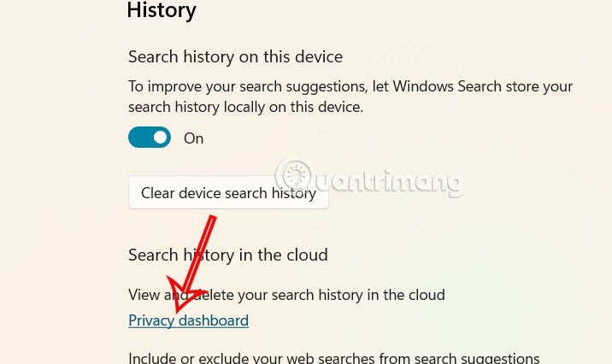This screenshot has height=364, width=612.
Task: Click the word "Clear" on the history button
Action: click(157, 193)
